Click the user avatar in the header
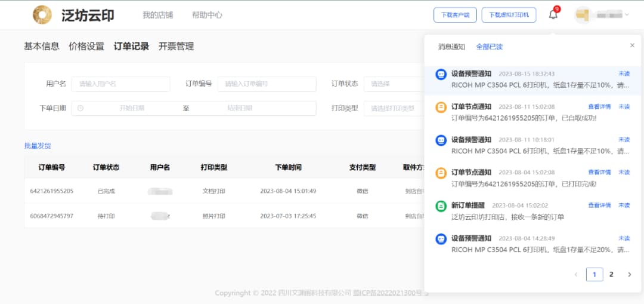The height and width of the screenshot is (304, 644). pos(583,15)
